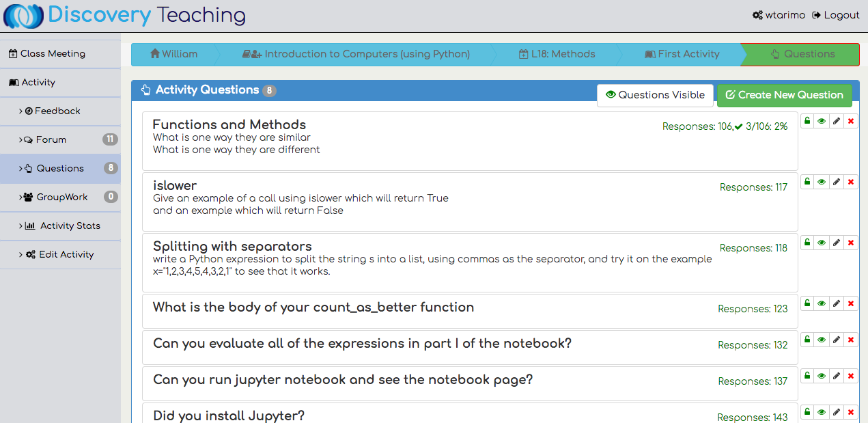
Task: Click the red X for Functions and Methods
Action: coord(850,121)
